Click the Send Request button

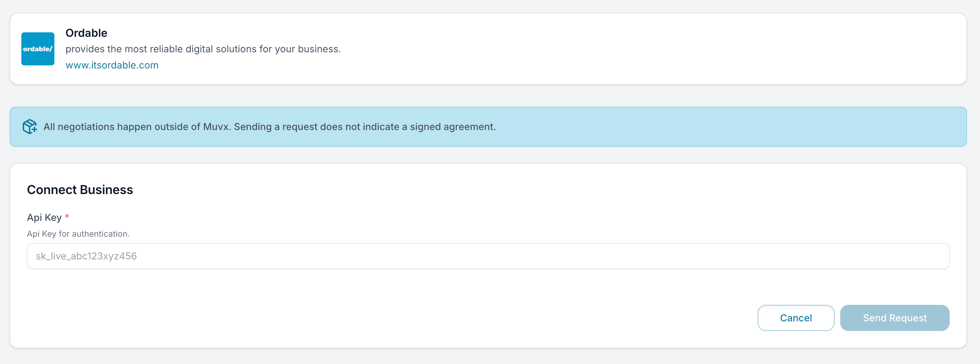coord(894,318)
